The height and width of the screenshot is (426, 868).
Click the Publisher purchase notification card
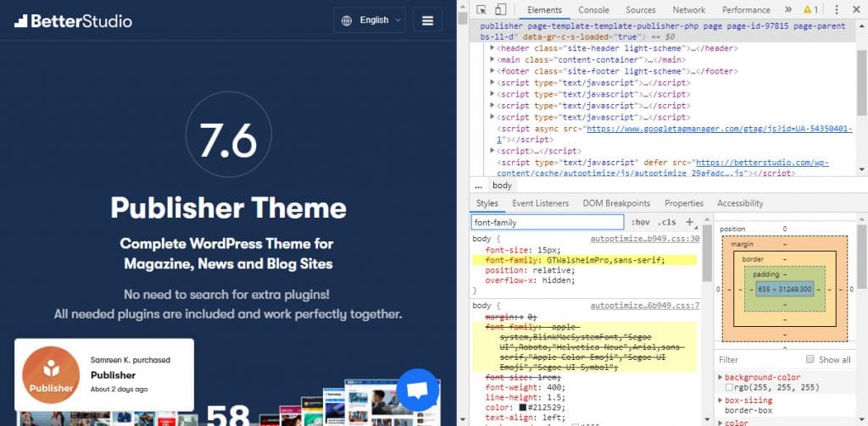(104, 374)
